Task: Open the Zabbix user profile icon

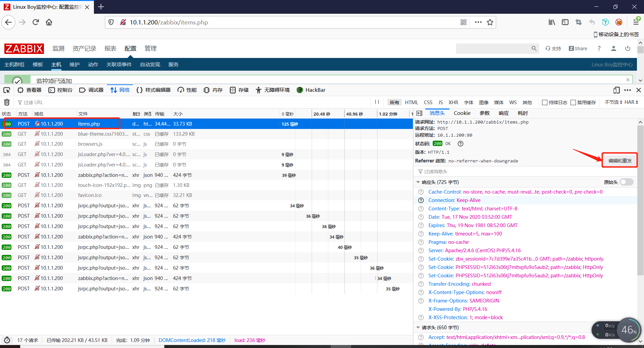Action: [613, 49]
